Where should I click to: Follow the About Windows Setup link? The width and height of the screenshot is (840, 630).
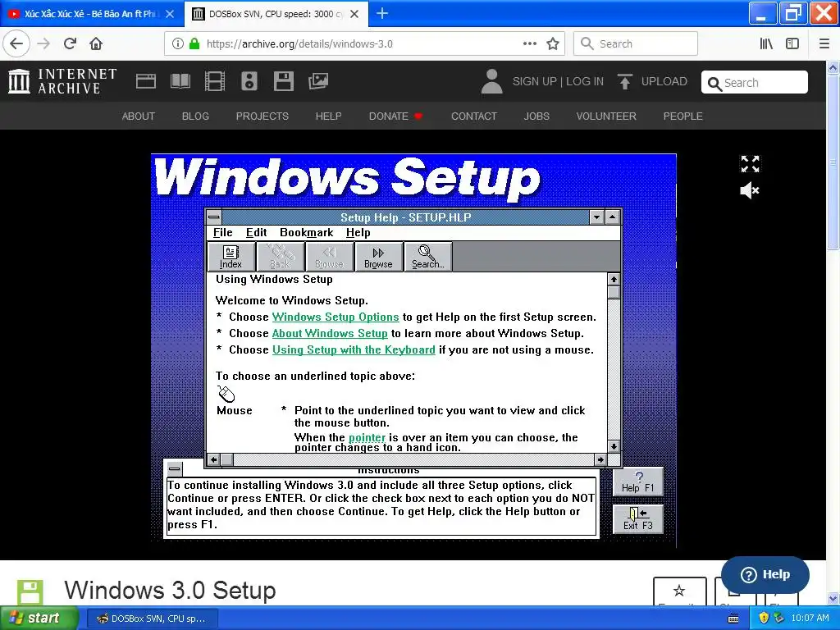[330, 333]
